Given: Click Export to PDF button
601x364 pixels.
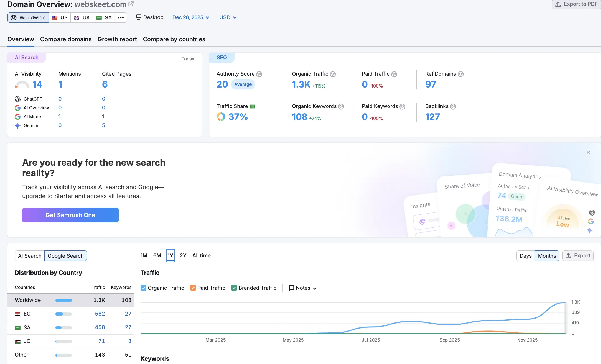Looking at the screenshot, I should pos(576,4).
